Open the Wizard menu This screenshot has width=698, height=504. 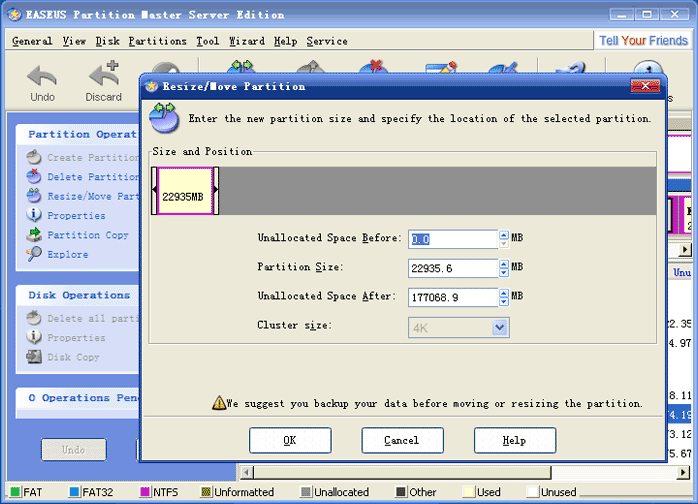[x=247, y=41]
